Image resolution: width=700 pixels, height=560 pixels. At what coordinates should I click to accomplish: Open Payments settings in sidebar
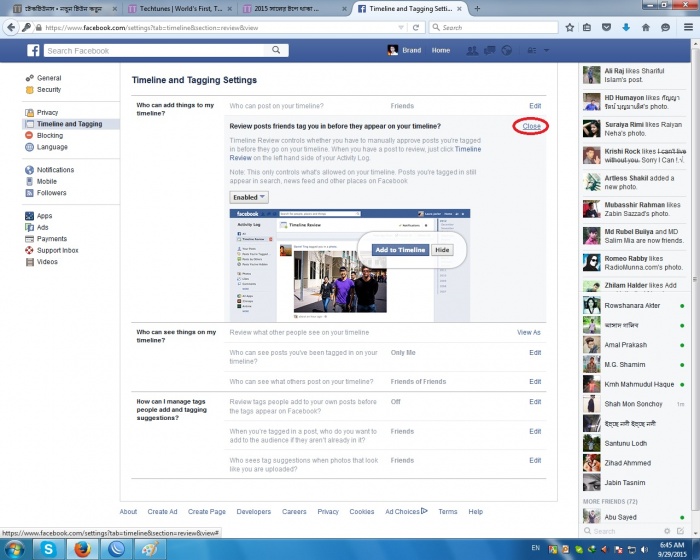(52, 239)
